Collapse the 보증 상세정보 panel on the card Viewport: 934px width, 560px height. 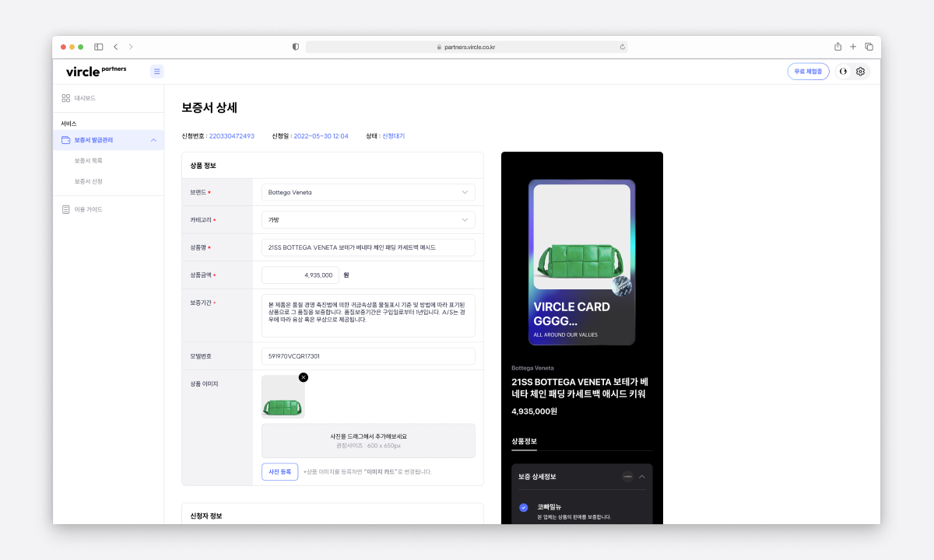[641, 477]
